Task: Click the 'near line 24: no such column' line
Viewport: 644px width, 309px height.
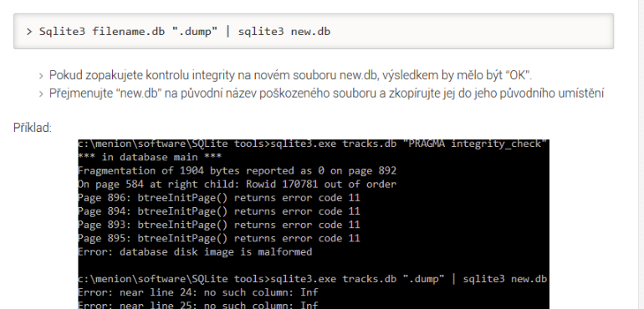Action: coord(198,292)
